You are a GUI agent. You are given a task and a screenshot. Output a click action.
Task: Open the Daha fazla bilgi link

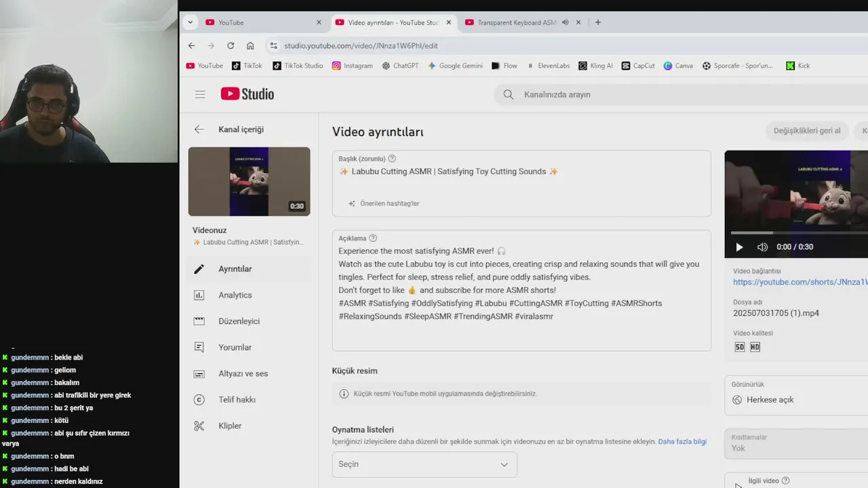(682, 441)
